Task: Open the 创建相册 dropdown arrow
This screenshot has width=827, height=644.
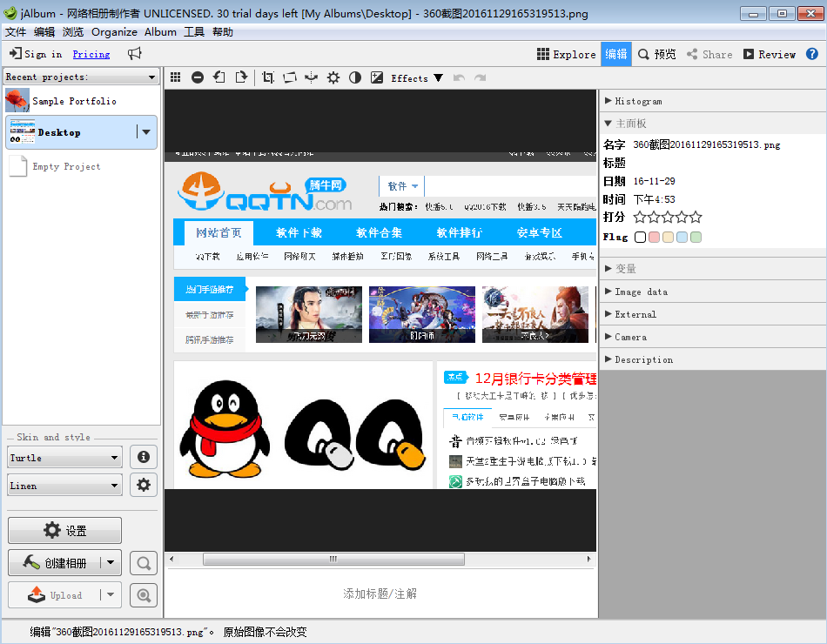Action: pyautogui.click(x=111, y=563)
